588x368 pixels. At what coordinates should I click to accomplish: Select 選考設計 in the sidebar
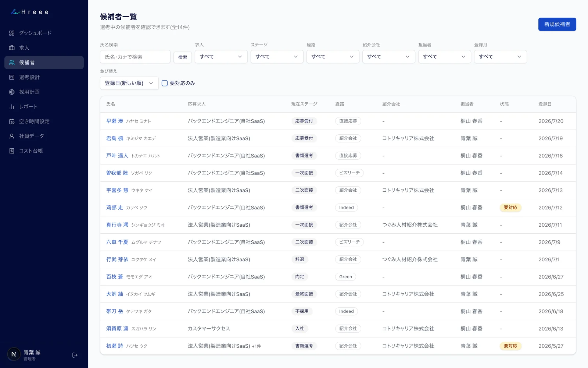click(x=44, y=77)
